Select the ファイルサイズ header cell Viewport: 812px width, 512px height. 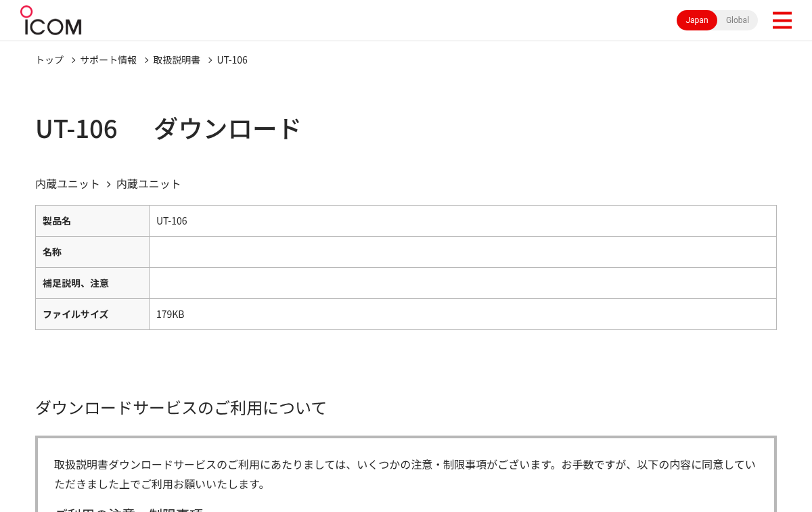[93, 315]
